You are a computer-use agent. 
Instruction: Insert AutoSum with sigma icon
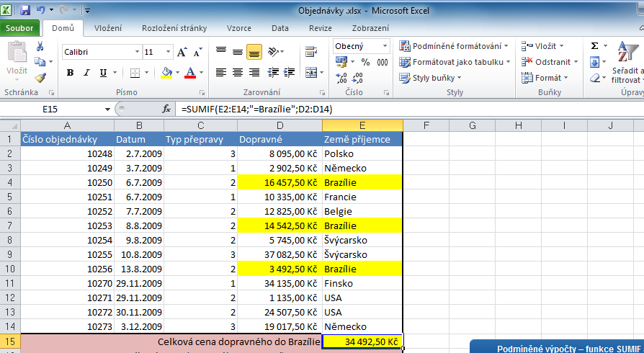[x=594, y=46]
